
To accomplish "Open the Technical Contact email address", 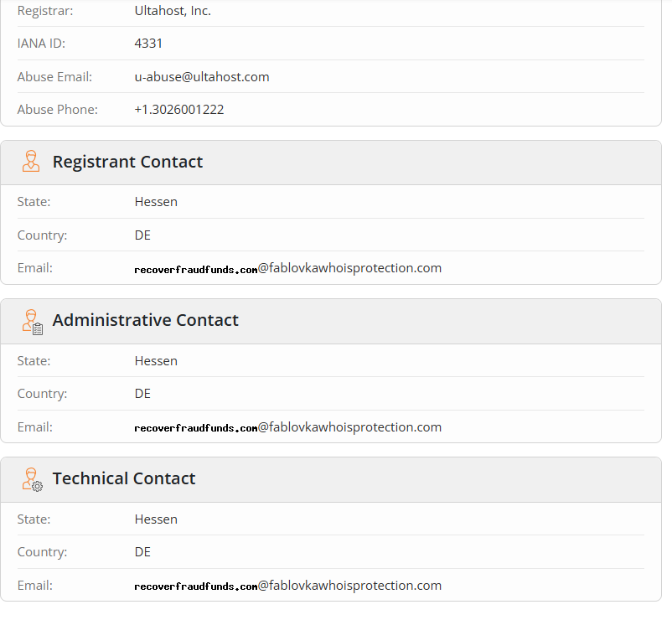I will coord(287,585).
